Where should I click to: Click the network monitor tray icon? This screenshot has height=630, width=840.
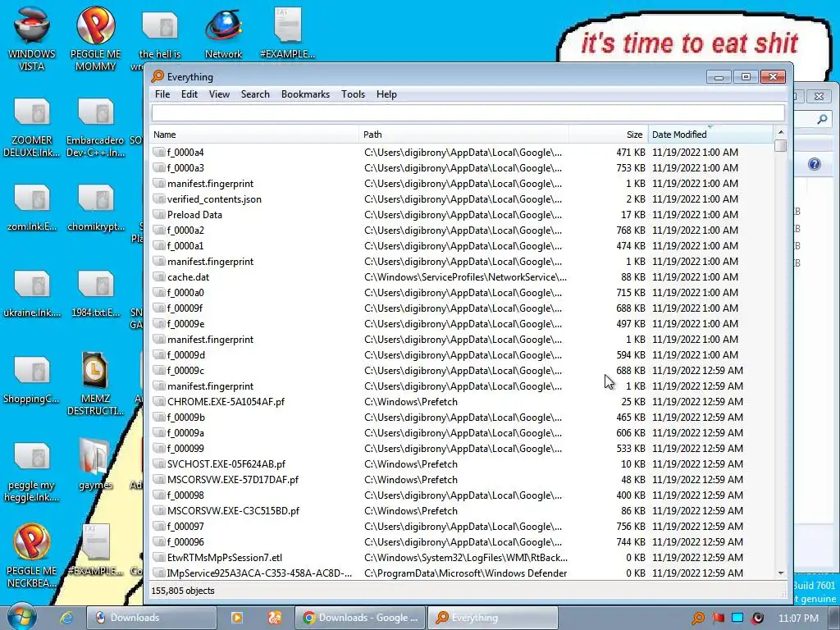[737, 619]
